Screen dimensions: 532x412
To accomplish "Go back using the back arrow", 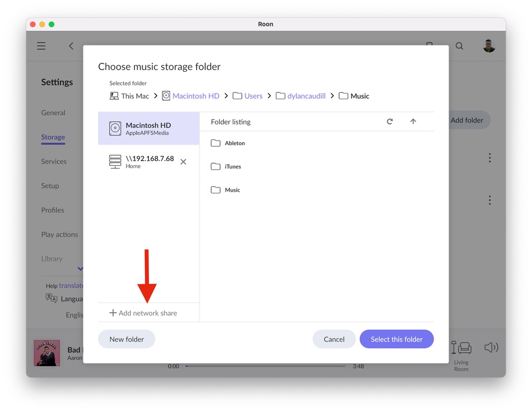I will tap(71, 46).
